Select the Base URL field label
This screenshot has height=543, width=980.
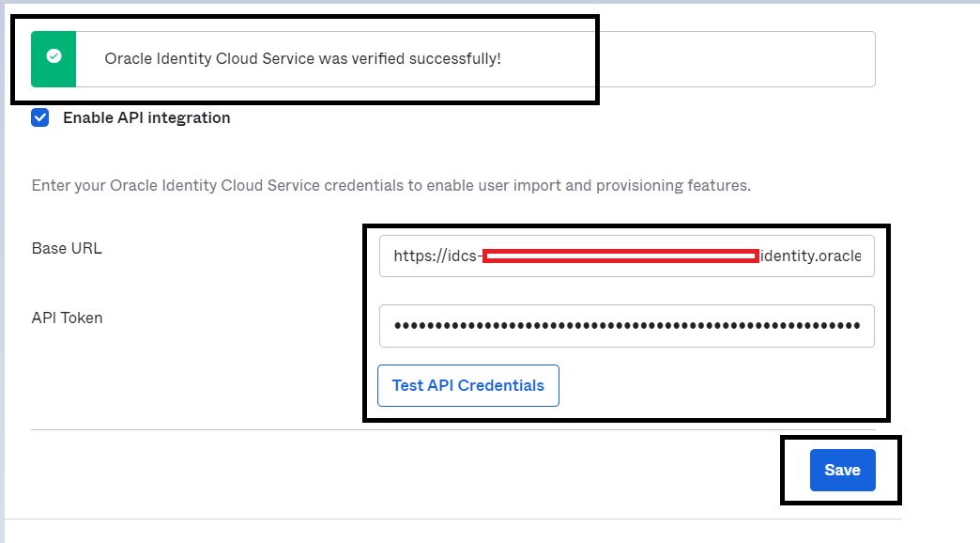click(67, 248)
